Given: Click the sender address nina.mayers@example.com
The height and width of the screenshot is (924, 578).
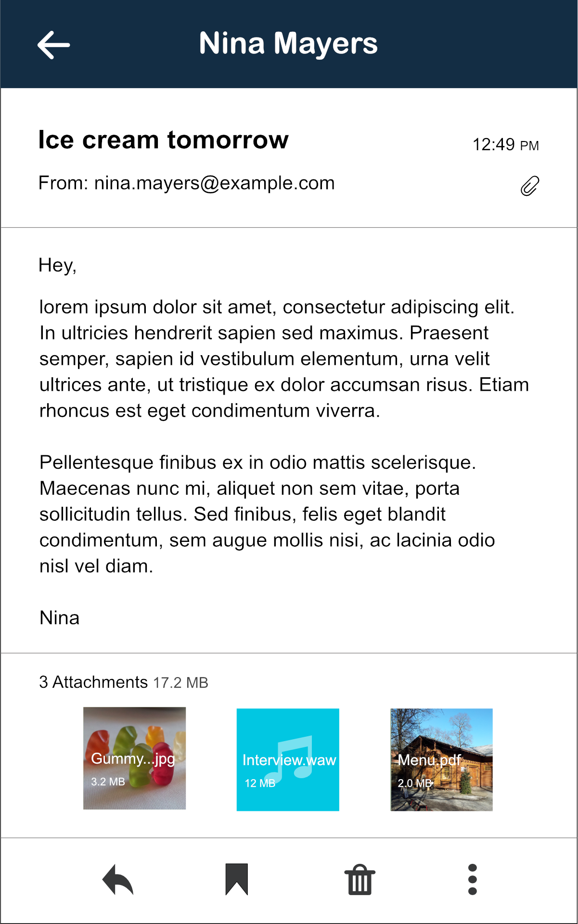Looking at the screenshot, I should coord(214,183).
